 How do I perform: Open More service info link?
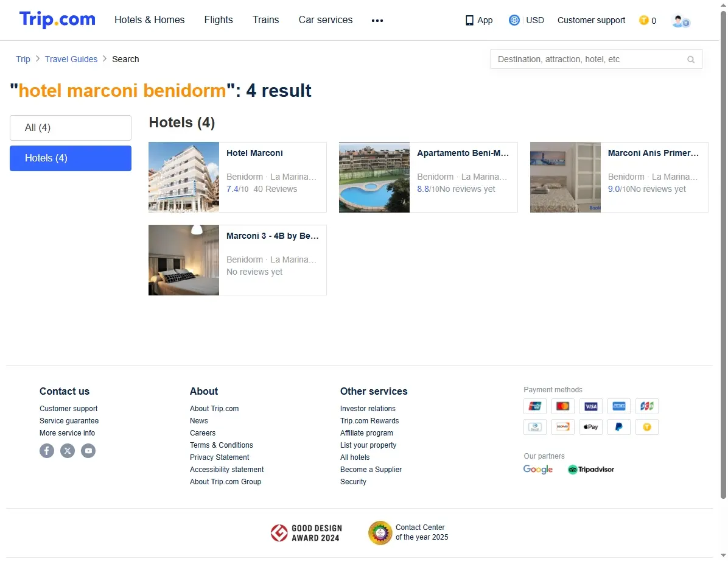point(68,432)
